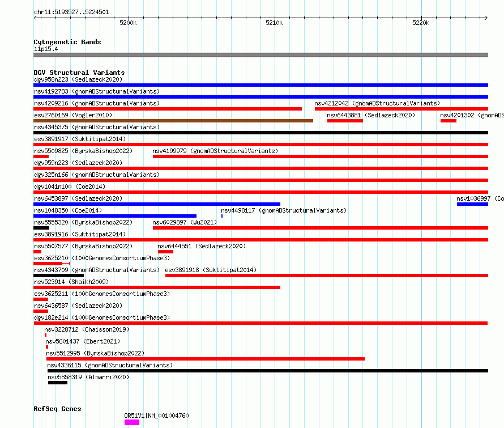The image size is (504, 428).
Task: Open nsv5858319 (Almarri2020) label
Action: click(x=88, y=377)
